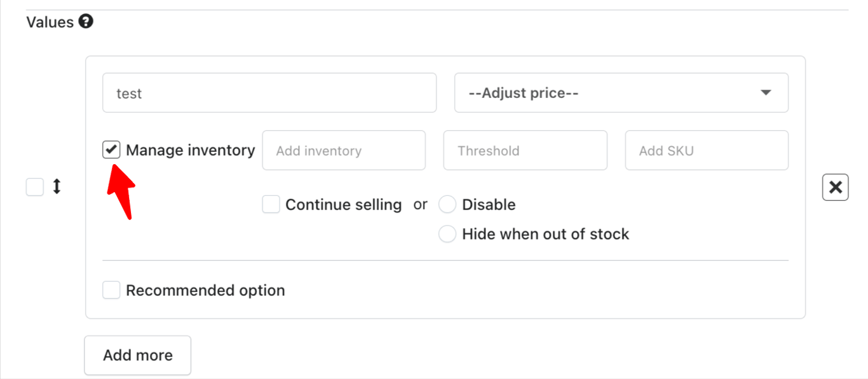Viewport: 868px width, 379px height.
Task: Click the Continue selling label text
Action: click(x=344, y=205)
